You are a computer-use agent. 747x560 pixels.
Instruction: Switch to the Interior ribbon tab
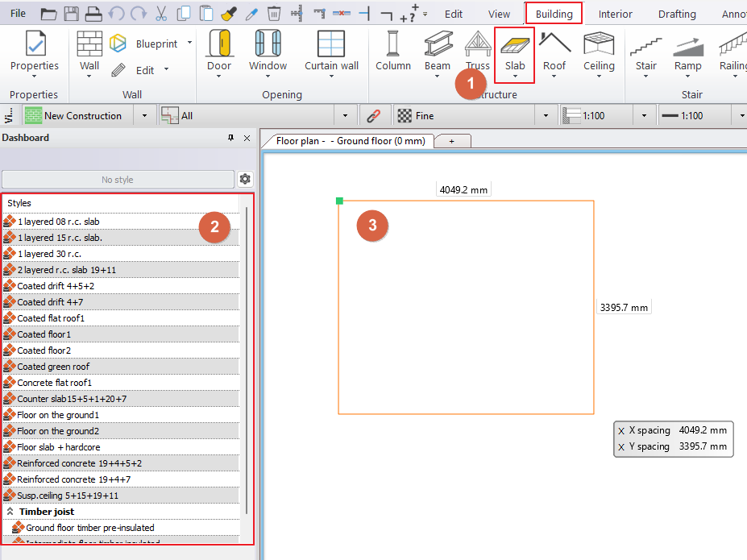pyautogui.click(x=615, y=14)
